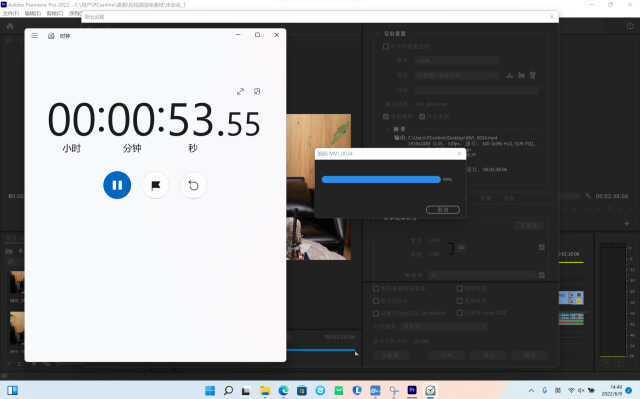640x399 pixels.
Task: Toggle the Export Audio checkbox
Action: tap(422, 117)
